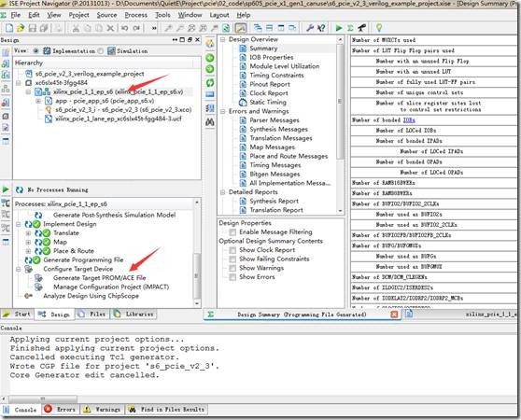Open the IOBs hyperlink in summary table
This screenshot has height=420, width=521.
click(x=409, y=119)
